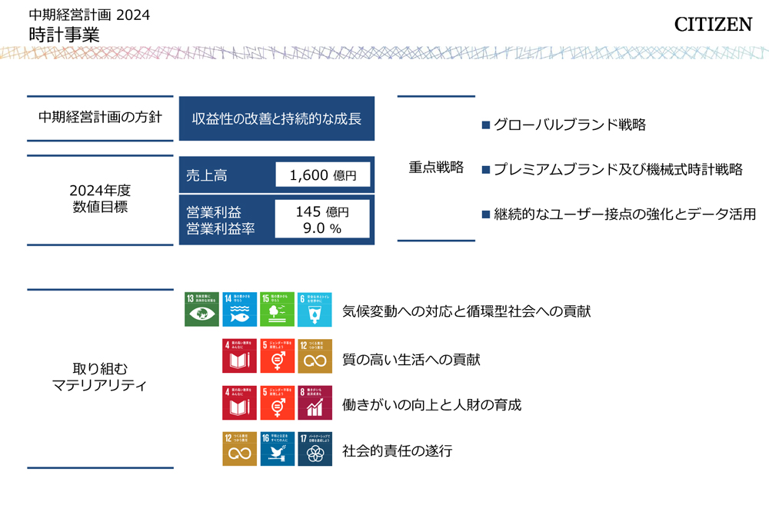This screenshot has width=769, height=532.
Task: Select the SDG 17 partnership flower icon
Action: (315, 449)
